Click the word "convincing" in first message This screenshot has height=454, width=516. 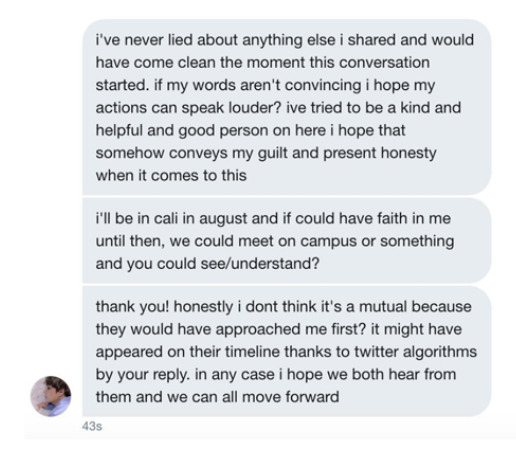(x=323, y=85)
